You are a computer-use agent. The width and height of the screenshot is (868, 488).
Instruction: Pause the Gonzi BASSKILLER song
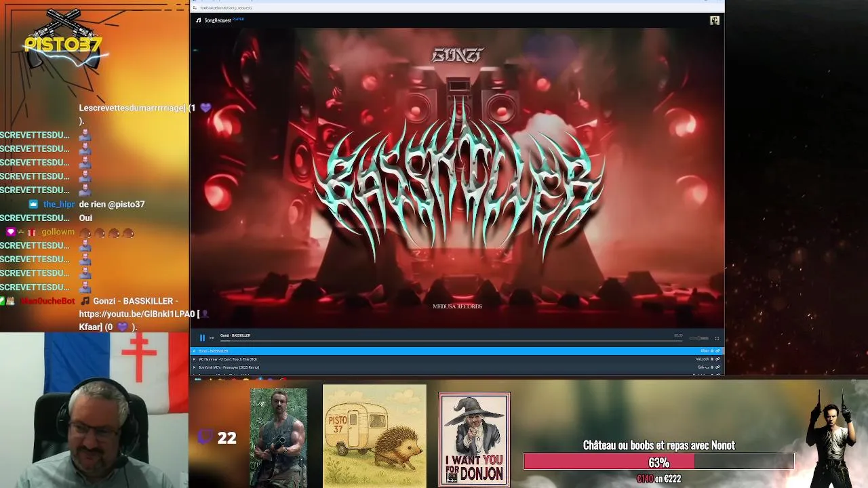click(202, 338)
